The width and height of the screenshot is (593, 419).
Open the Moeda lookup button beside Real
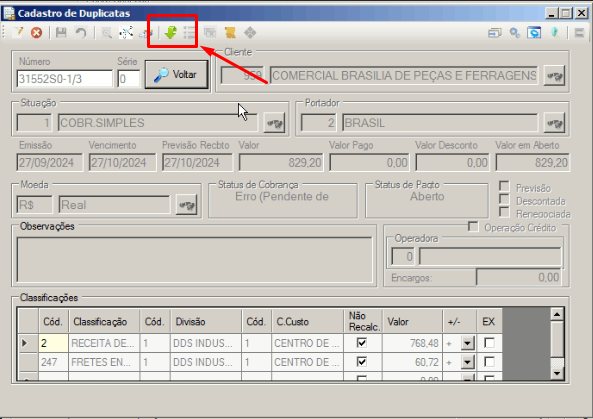click(186, 205)
